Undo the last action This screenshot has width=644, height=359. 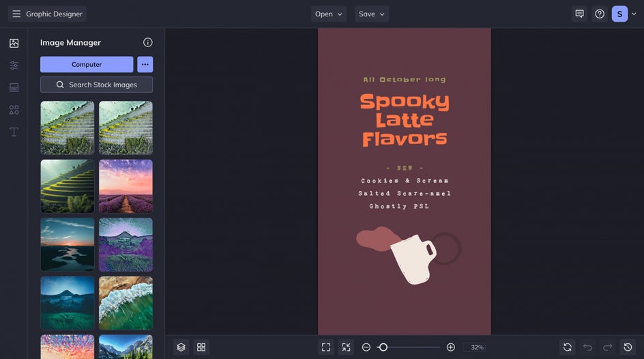click(x=588, y=347)
